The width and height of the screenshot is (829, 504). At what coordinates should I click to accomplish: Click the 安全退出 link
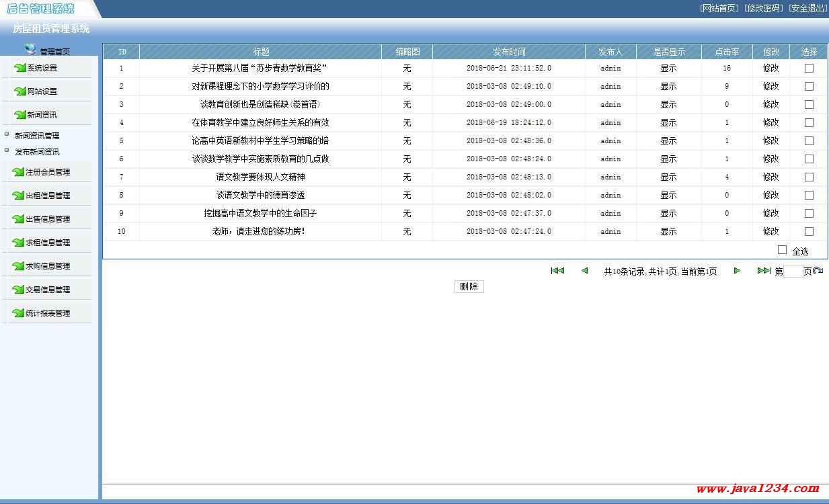807,8
